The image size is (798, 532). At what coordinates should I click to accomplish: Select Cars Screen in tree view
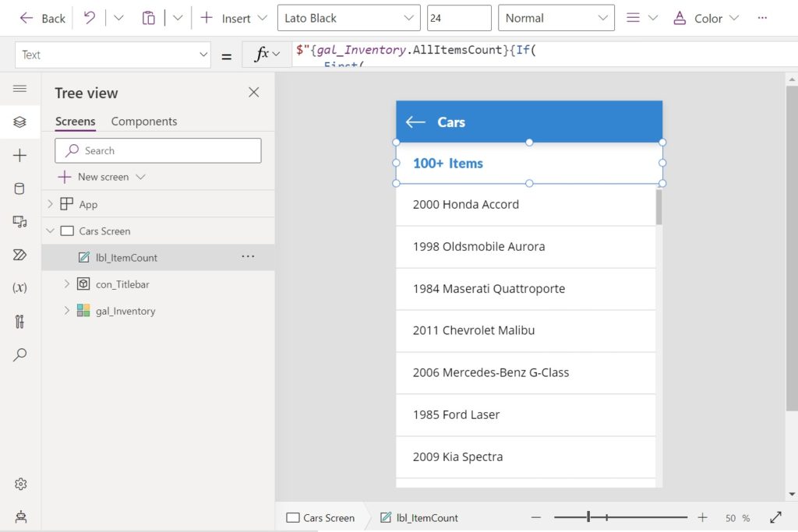click(104, 231)
